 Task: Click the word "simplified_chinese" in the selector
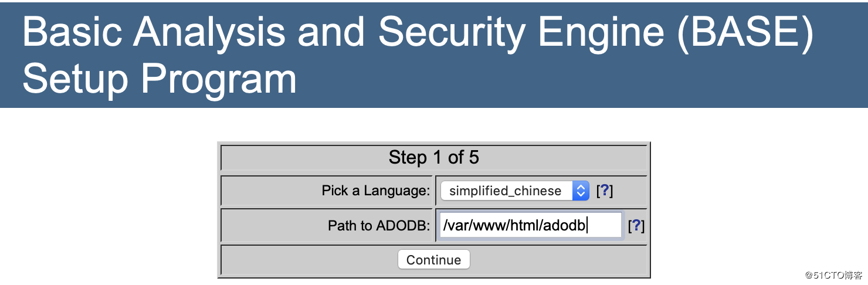point(505,191)
